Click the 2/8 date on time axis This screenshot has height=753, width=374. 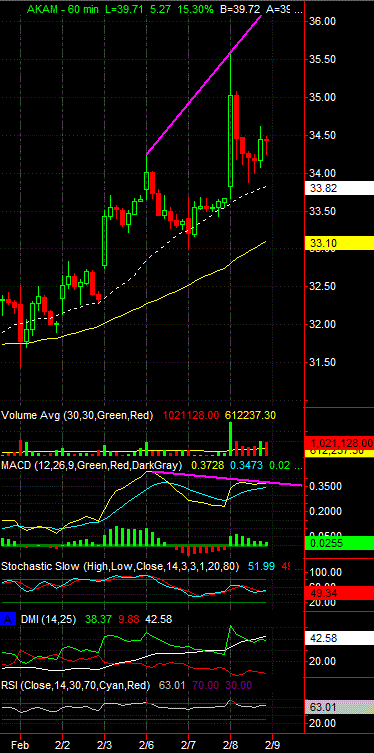point(231,746)
